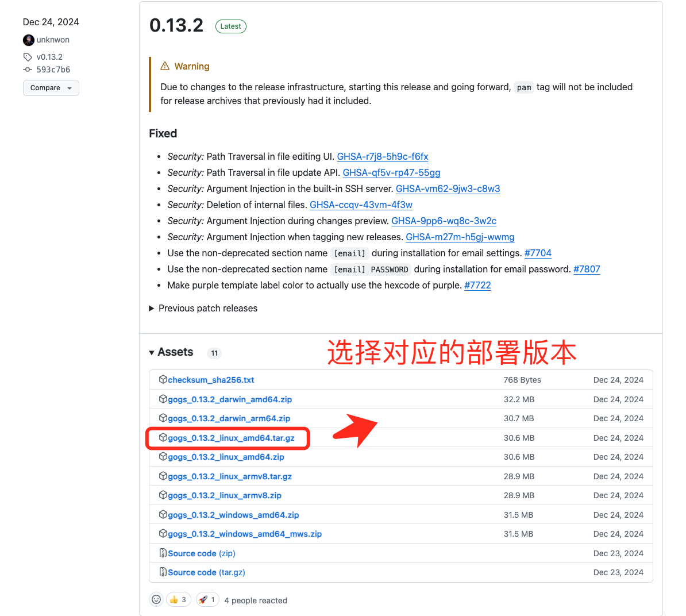Click the 32.2 MB size value
This screenshot has height=616, width=686.
pyautogui.click(x=518, y=399)
